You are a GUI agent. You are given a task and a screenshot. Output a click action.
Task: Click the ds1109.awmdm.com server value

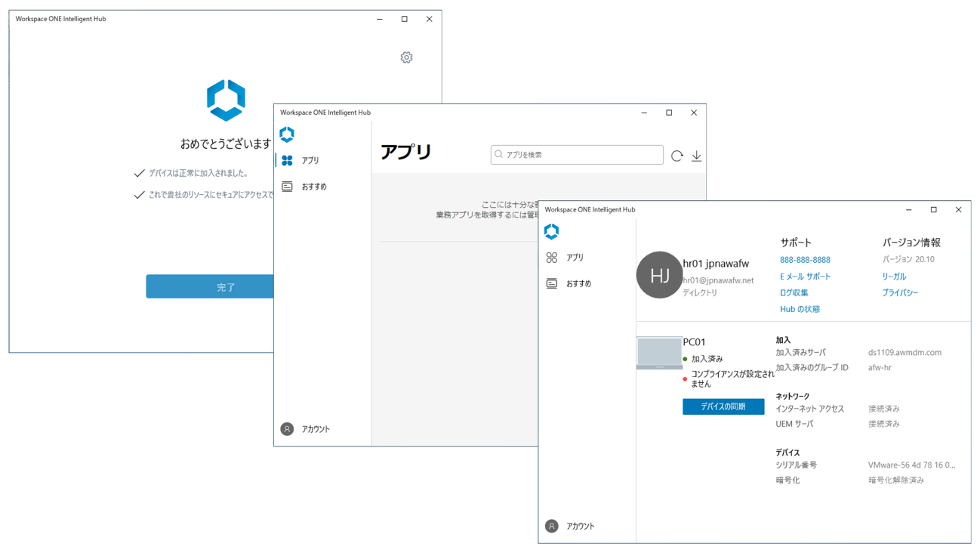coord(904,353)
